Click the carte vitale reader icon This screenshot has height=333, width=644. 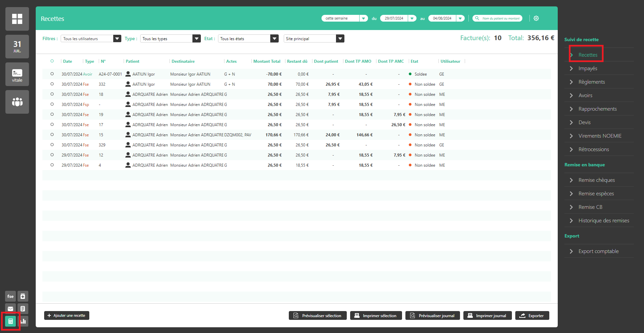17,74
